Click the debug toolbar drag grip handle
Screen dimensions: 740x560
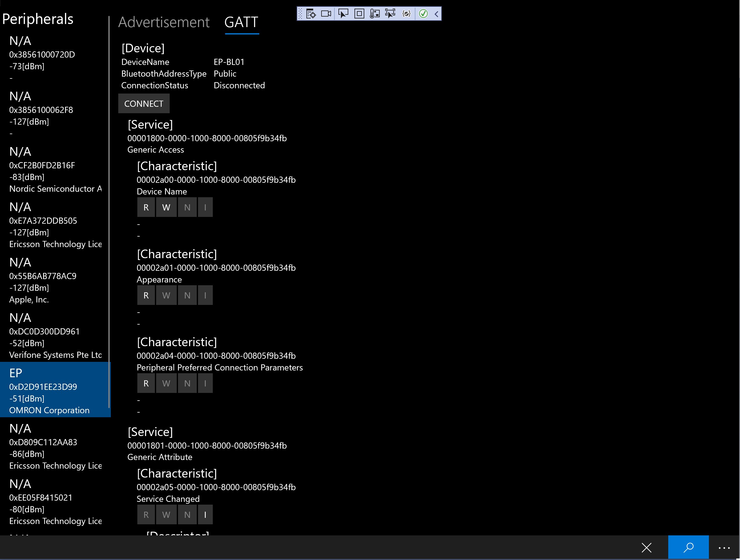pos(300,14)
